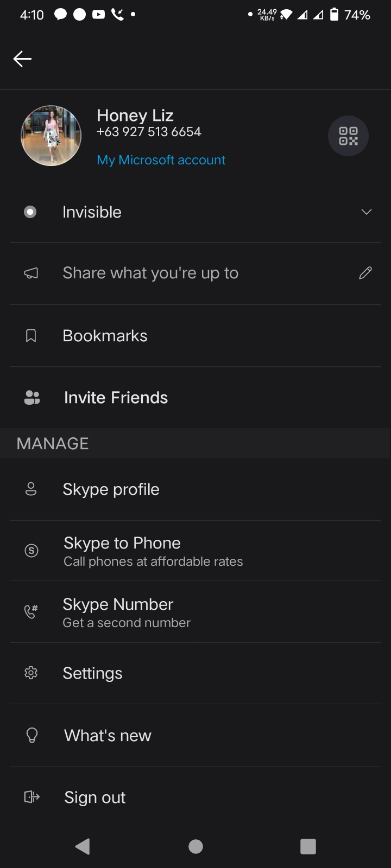
Task: Tap the Invisible status indicator dot
Action: point(30,212)
